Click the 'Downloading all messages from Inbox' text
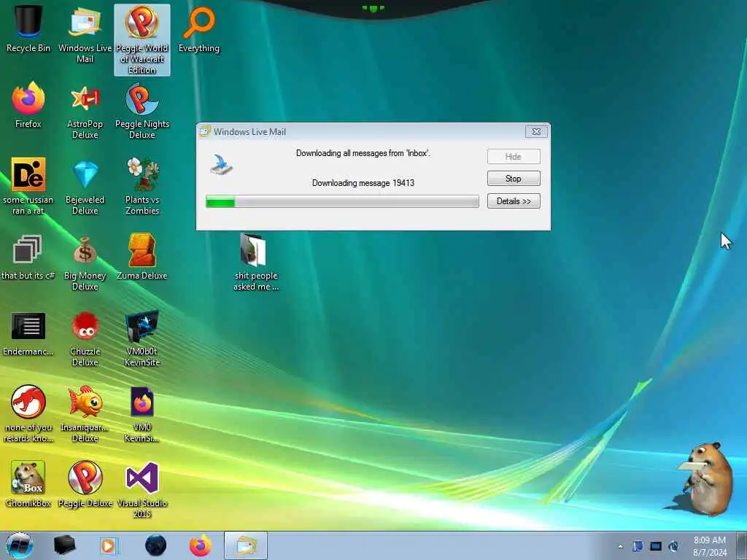747x560 pixels. coord(363,153)
